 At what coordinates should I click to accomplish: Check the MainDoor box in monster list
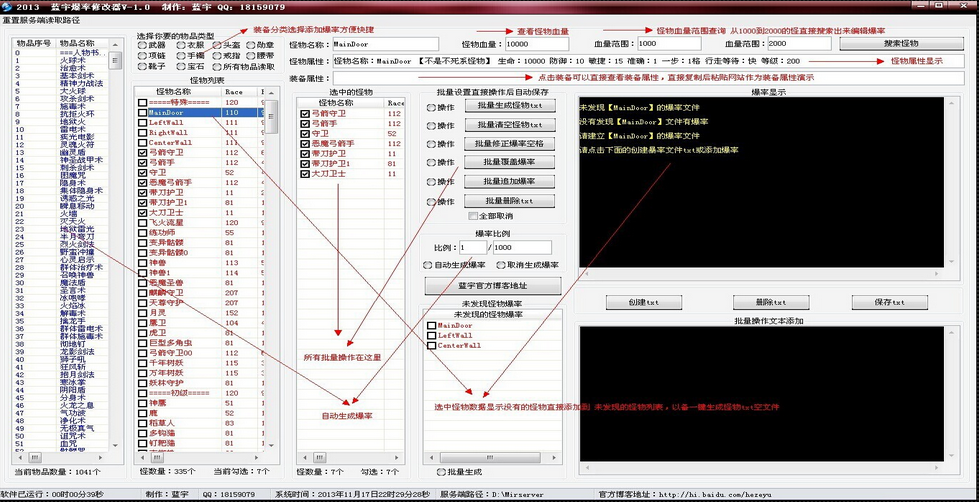[x=142, y=113]
